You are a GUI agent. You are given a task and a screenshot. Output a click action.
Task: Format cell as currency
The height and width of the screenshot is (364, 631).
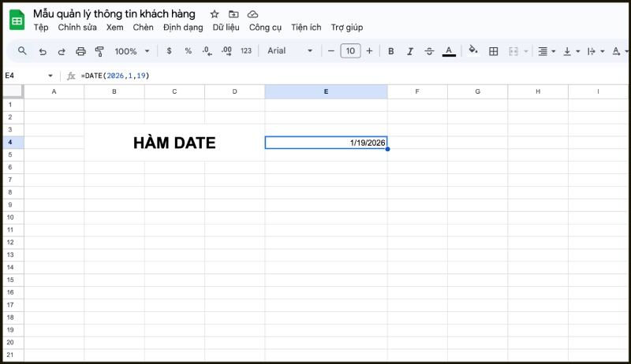[169, 51]
